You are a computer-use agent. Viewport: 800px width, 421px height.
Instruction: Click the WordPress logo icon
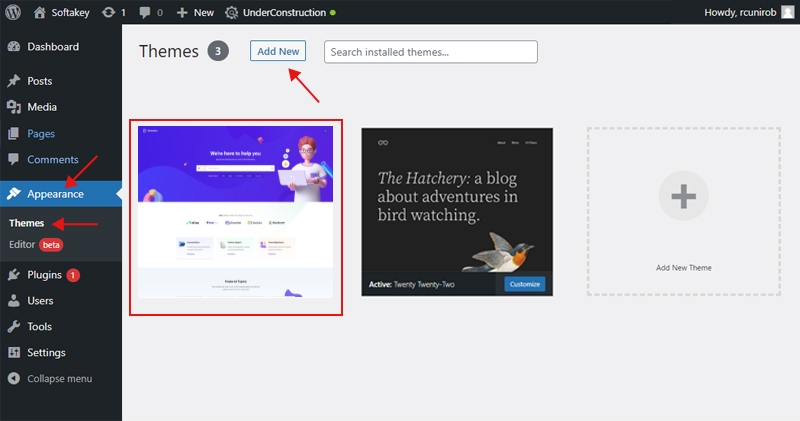pyautogui.click(x=14, y=13)
